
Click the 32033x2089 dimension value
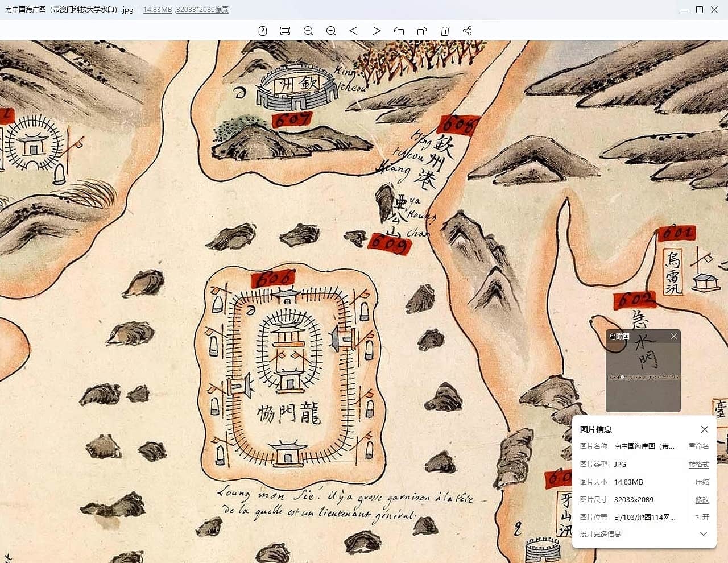coord(634,500)
